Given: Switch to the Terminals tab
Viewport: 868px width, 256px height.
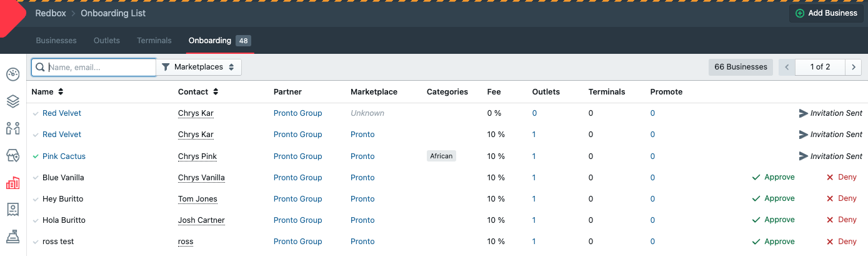Looking at the screenshot, I should tap(154, 41).
